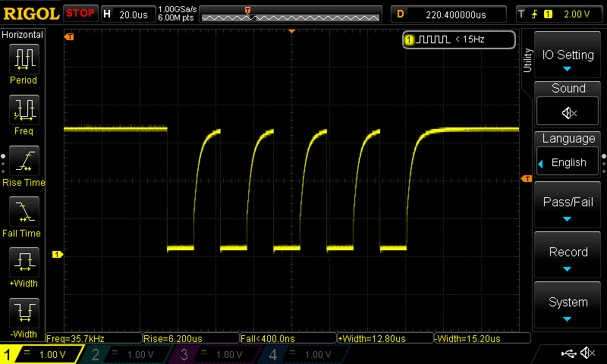This screenshot has width=607, height=364.
Task: Select the channel 1 tab at 1.00 V
Action: point(41,354)
